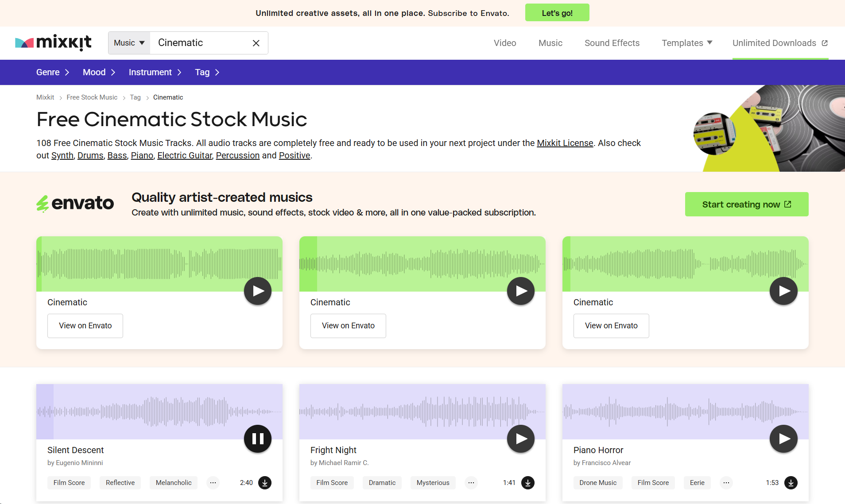Screen dimensions: 845x504
Task: Open the Sound Effects section
Action: point(612,43)
